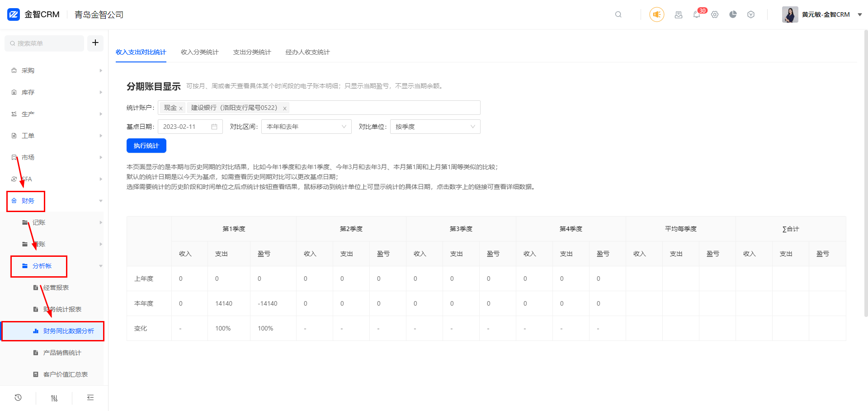Click the pie chart icon in header

pyautogui.click(x=733, y=14)
